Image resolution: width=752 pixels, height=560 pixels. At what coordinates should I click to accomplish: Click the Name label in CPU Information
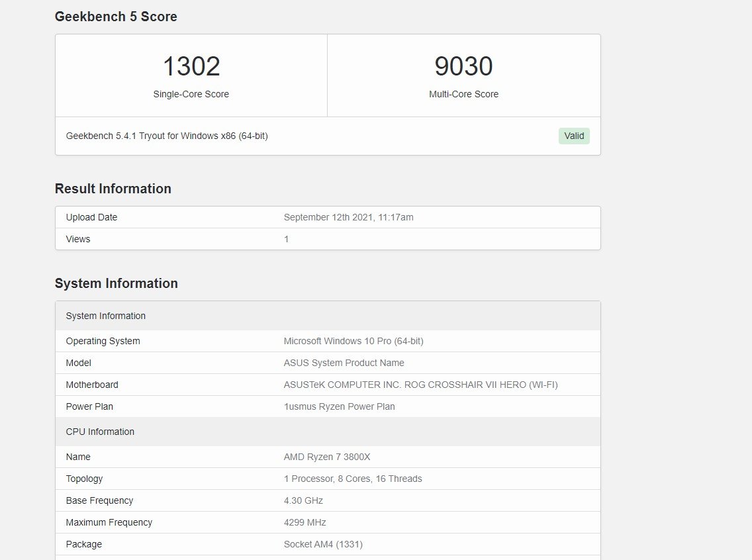(x=78, y=457)
